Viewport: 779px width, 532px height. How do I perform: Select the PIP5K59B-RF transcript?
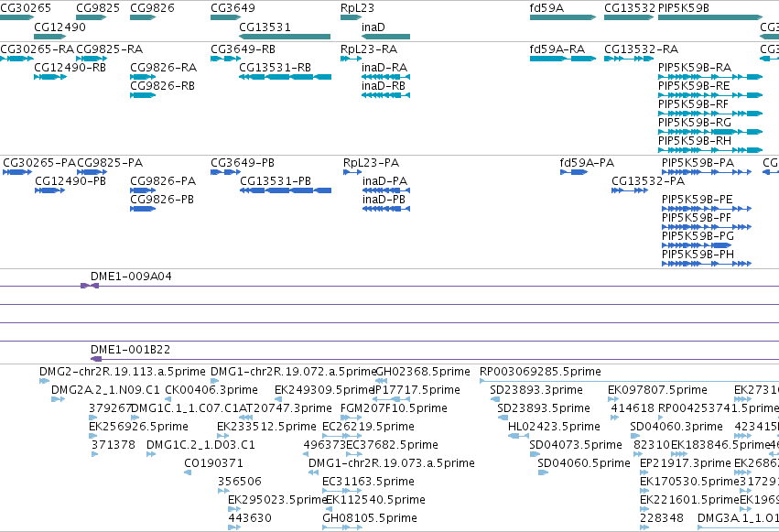(710, 114)
